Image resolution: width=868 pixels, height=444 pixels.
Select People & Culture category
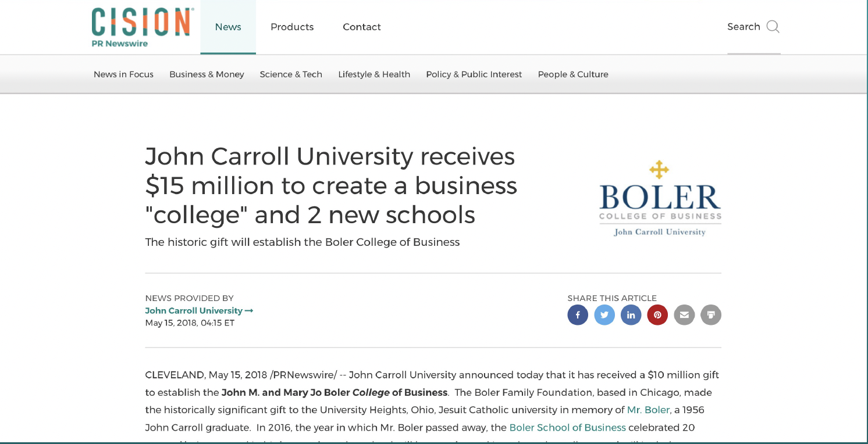[x=573, y=74]
